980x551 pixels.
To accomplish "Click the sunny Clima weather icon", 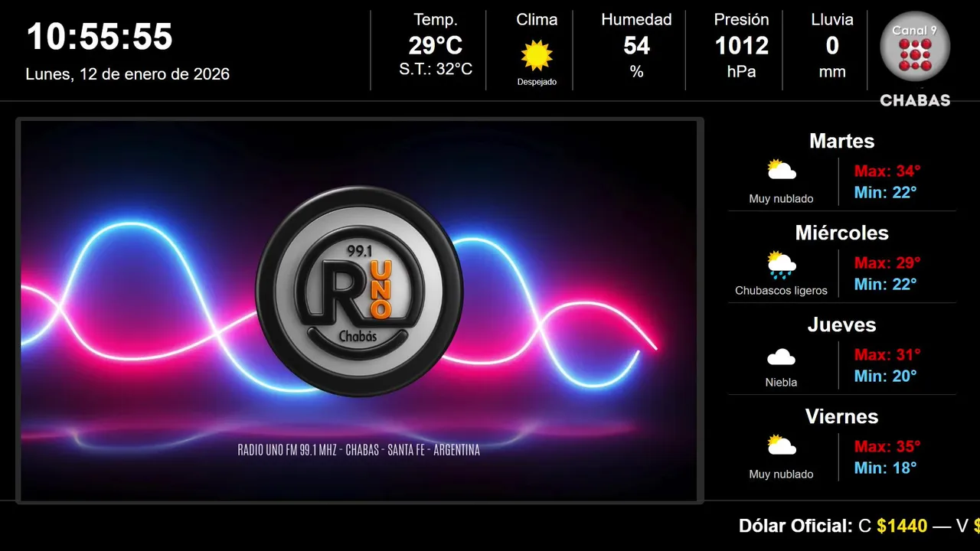I will coord(537,55).
